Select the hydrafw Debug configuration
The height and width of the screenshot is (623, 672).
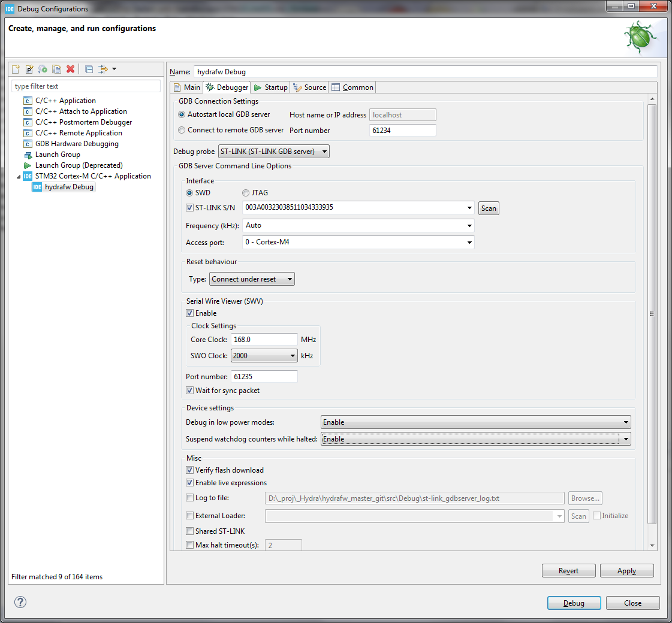point(68,186)
